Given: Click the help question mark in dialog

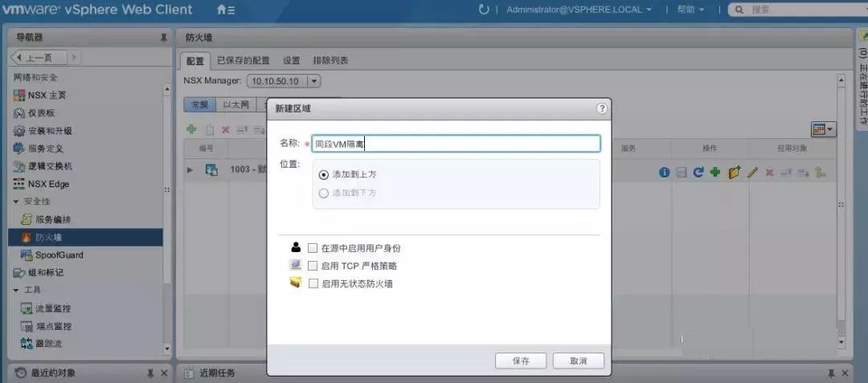Looking at the screenshot, I should click(602, 108).
